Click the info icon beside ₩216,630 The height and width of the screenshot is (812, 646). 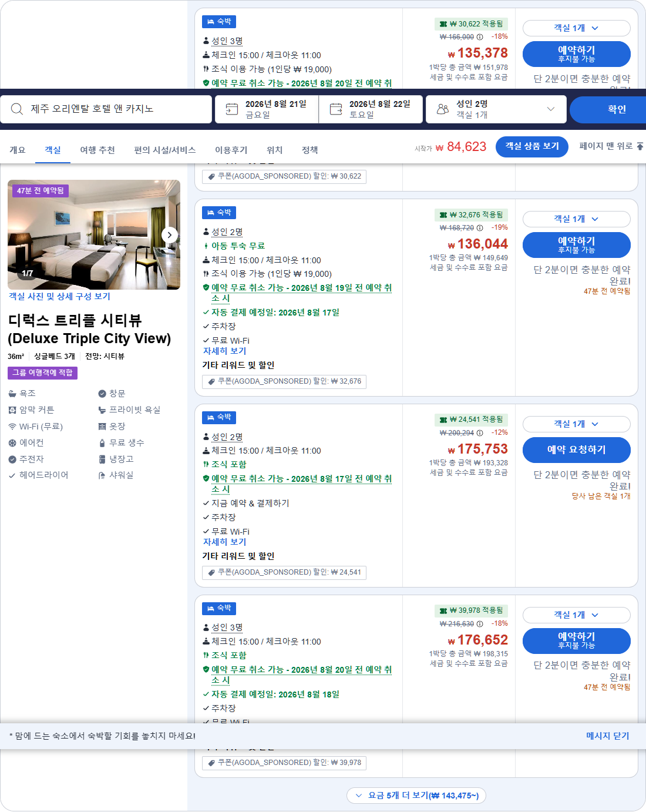480,624
